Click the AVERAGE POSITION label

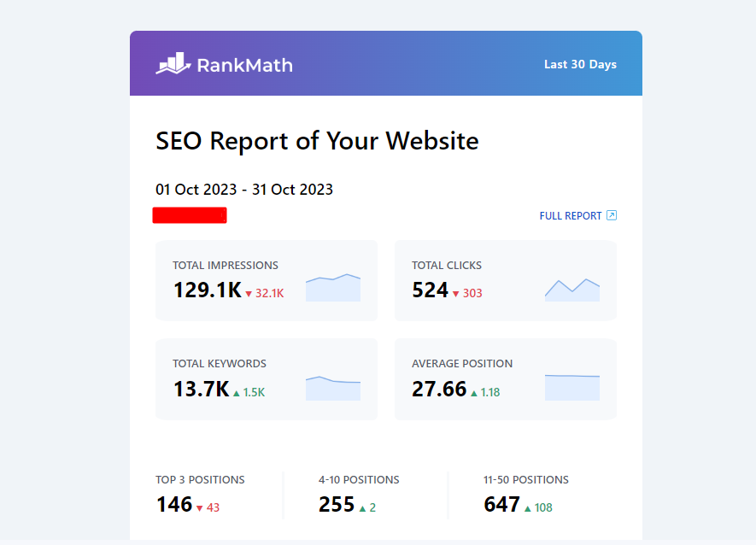pos(462,364)
